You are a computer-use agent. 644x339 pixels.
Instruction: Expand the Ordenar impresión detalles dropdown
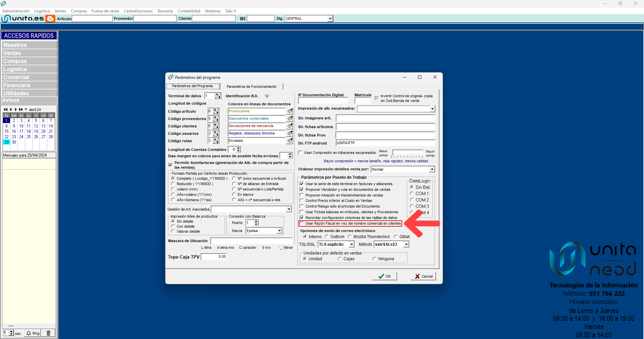[x=432, y=170]
